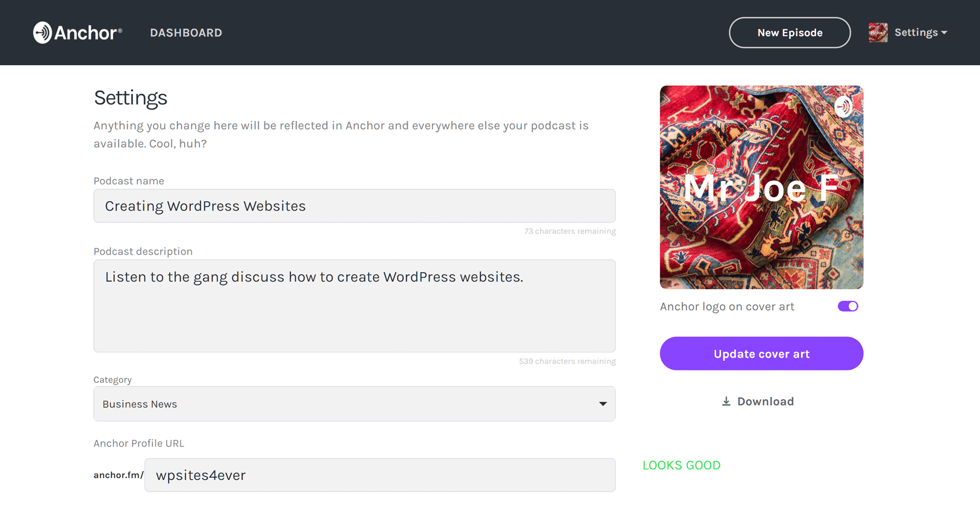Image resolution: width=980 pixels, height=512 pixels.
Task: Click the profile avatar thumbnail beside Settings
Action: click(x=878, y=32)
